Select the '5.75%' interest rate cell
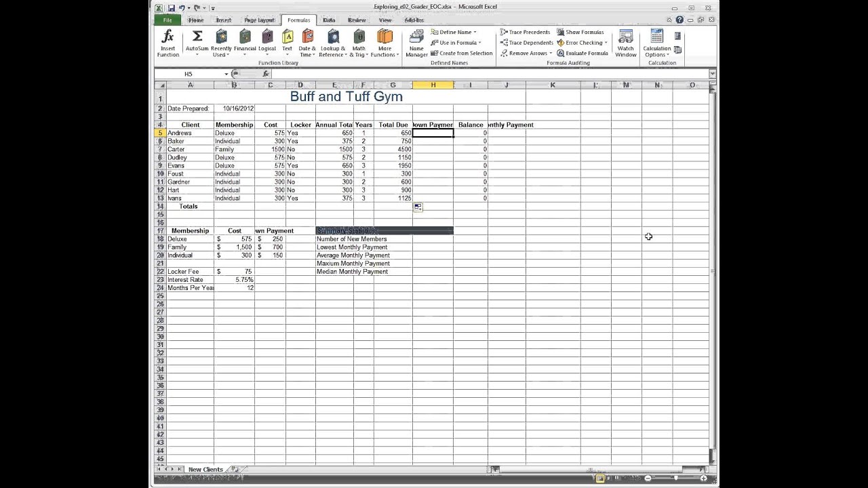 (x=234, y=279)
